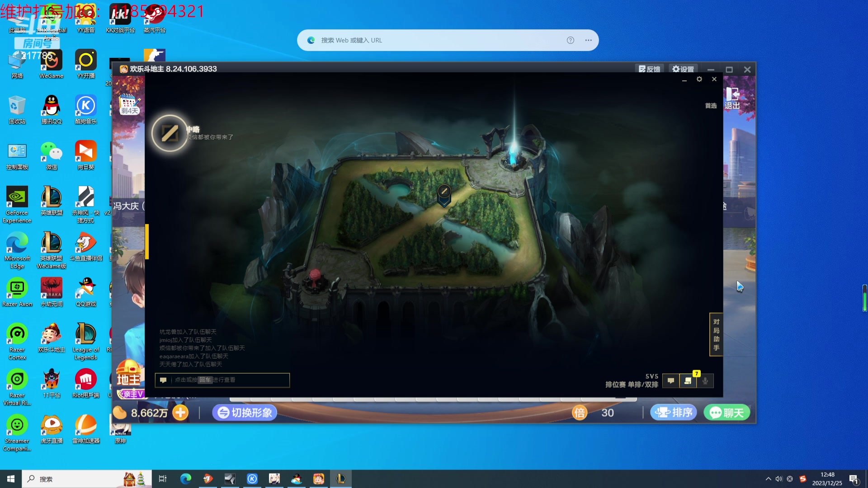Open Razer Axon desktop icon
Viewport: 868px width, 488px height.
tap(17, 292)
